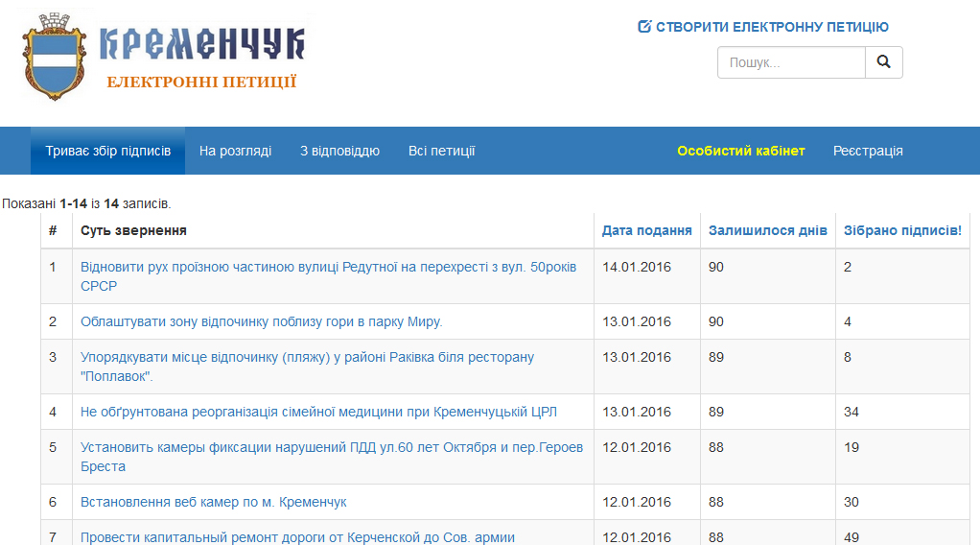The image size is (980, 545).
Task: Click the create petition pencil icon
Action: coord(644,27)
